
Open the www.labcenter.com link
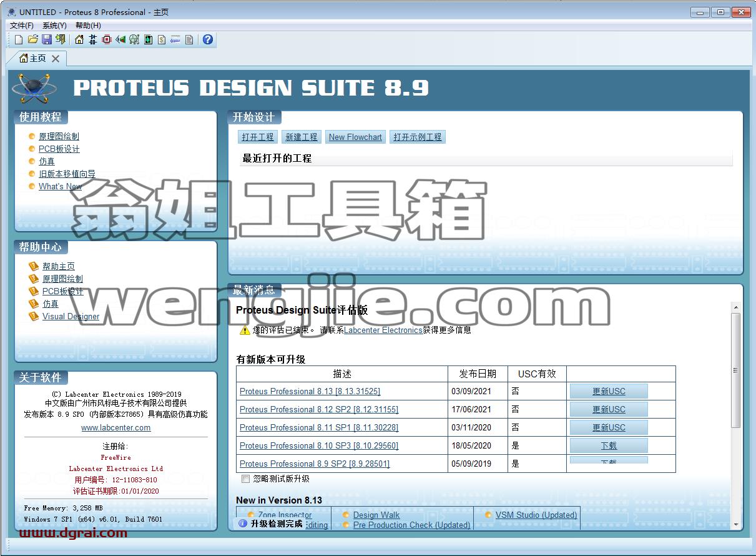click(x=116, y=428)
